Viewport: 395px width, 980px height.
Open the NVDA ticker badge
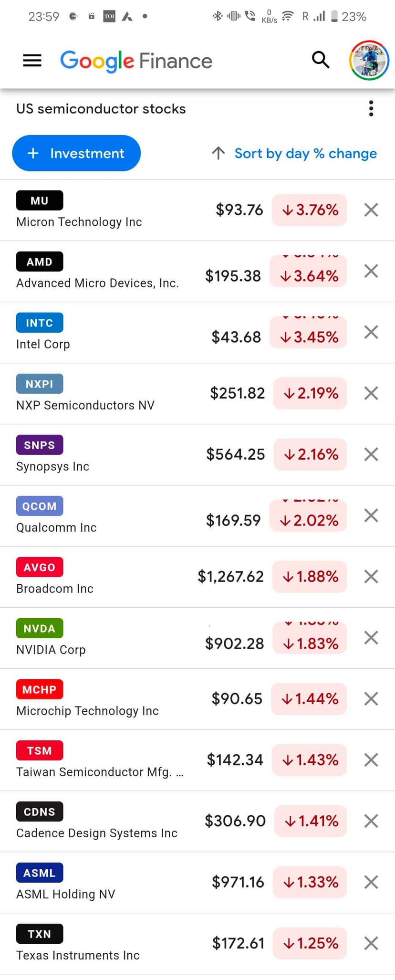tap(40, 629)
